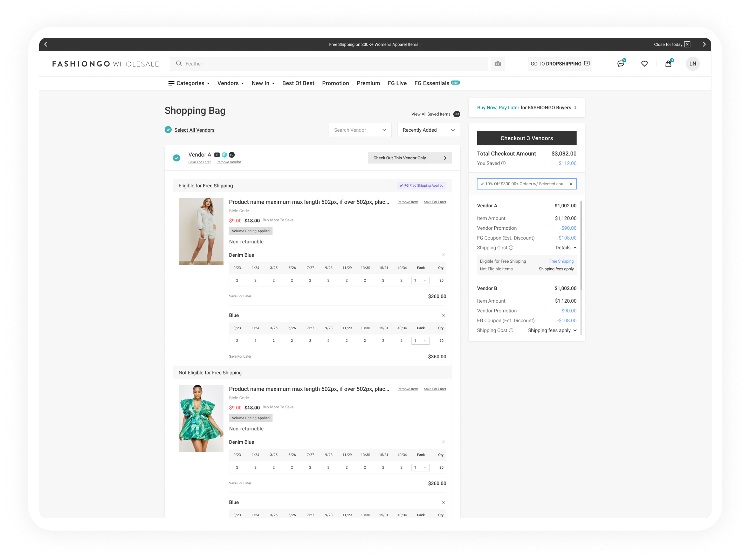750x560 pixels.
Task: Open the Categories menu
Action: 189,83
